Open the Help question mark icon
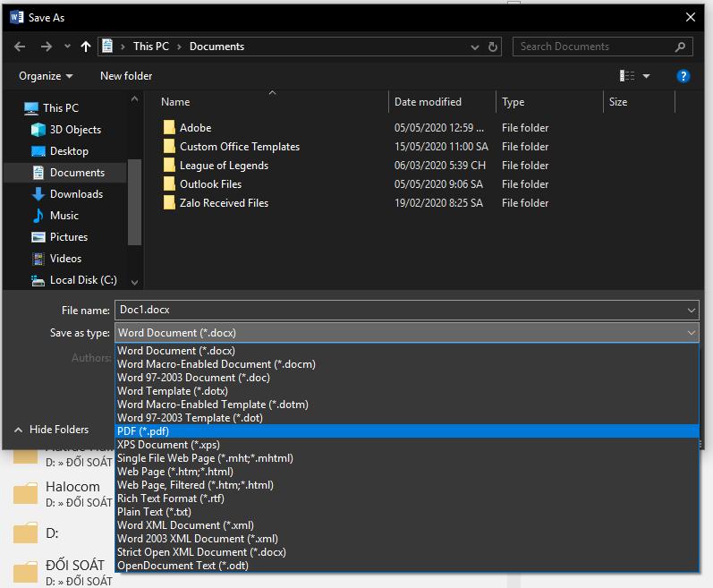The image size is (713, 588). tap(683, 76)
